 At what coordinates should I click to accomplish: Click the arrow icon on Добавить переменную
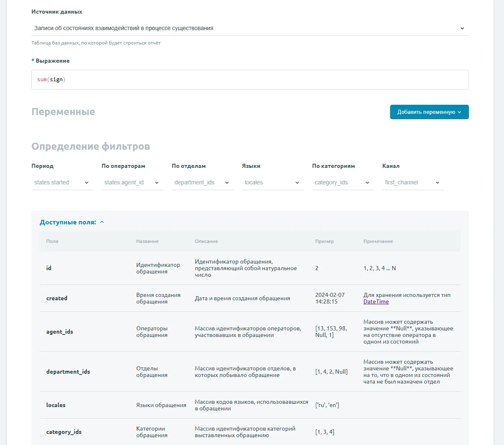pyautogui.click(x=459, y=112)
